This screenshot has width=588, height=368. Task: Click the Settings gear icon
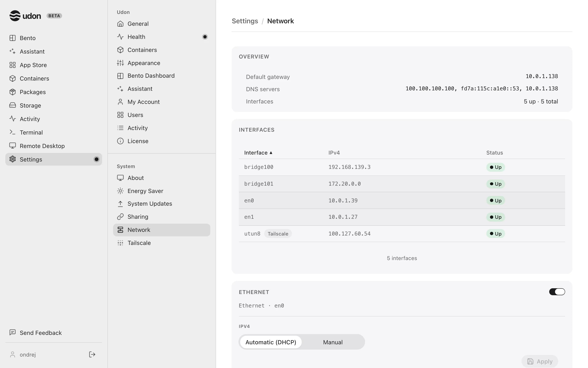12,159
